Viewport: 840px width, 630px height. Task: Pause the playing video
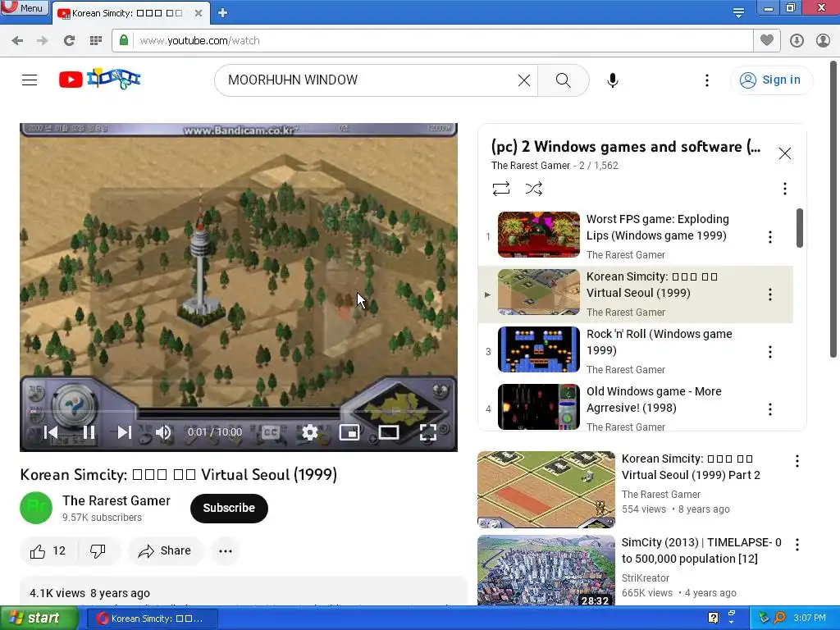pos(89,432)
